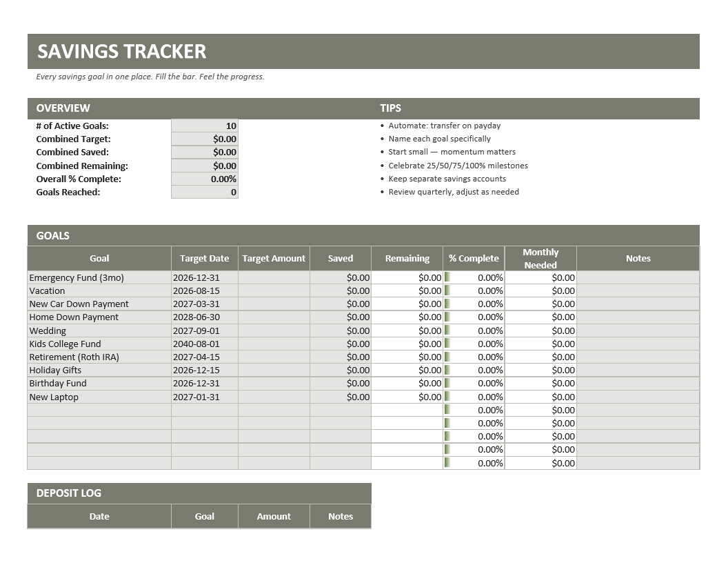The image size is (728, 563).
Task: Click the Goal header in Deposit Log
Action: 204,516
